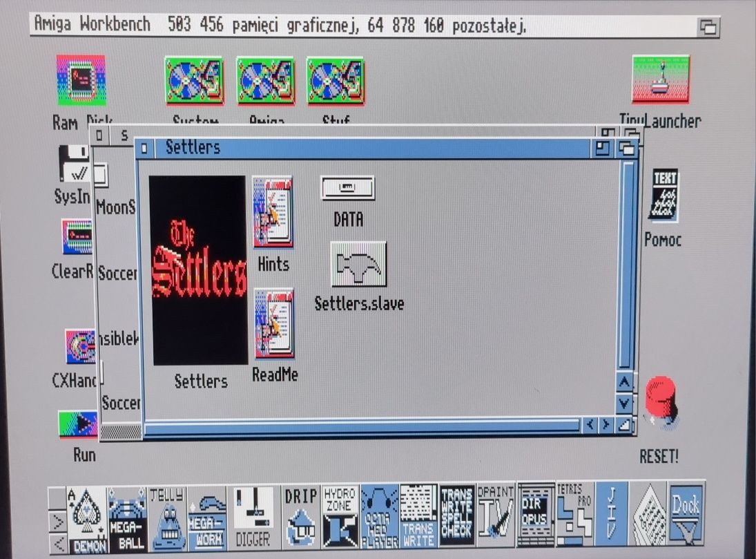This screenshot has height=559, width=756.
Task: Open the ReadMe document icon
Action: 274,324
